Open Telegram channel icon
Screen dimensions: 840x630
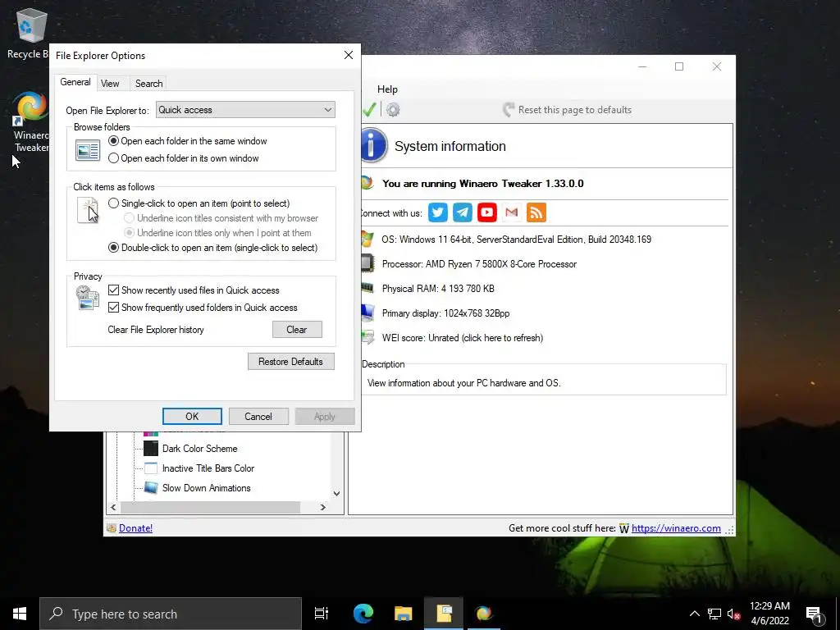point(463,212)
